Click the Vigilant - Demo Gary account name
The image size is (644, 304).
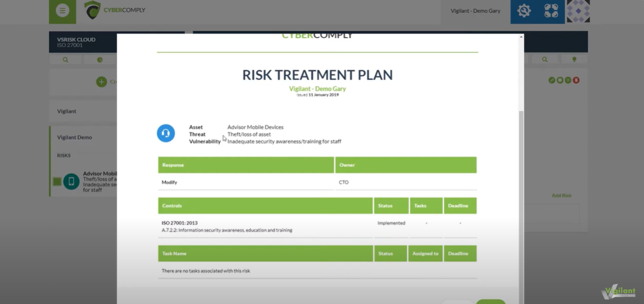pyautogui.click(x=475, y=11)
